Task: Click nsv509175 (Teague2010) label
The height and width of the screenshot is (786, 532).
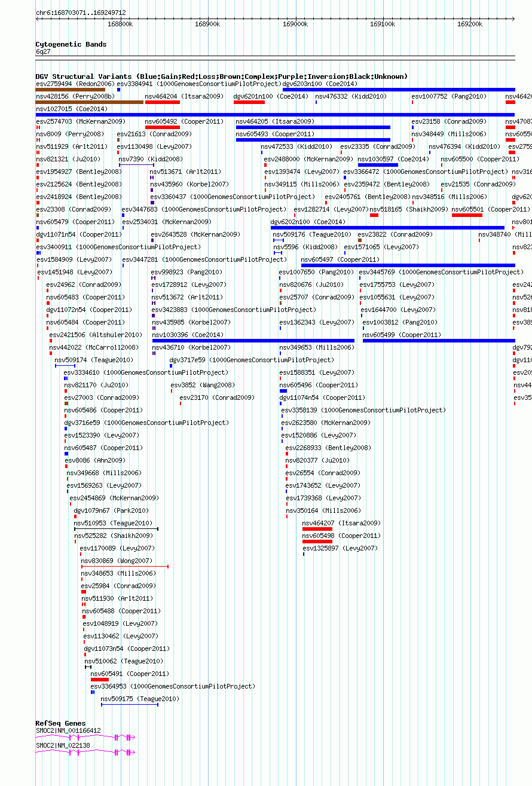Action: click(x=140, y=699)
